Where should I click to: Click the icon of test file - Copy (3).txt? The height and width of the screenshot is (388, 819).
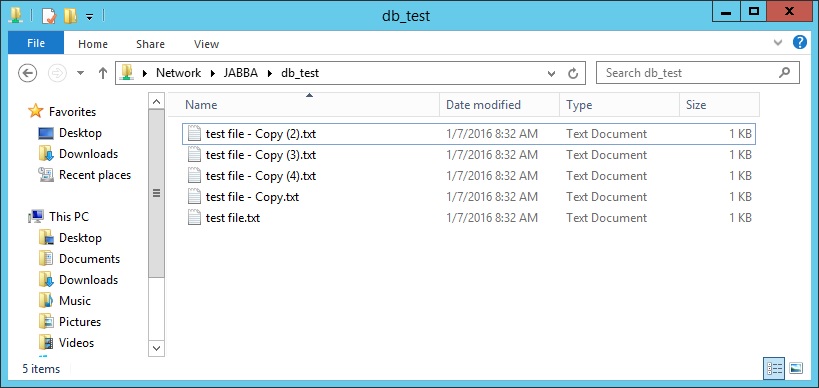tap(194, 155)
